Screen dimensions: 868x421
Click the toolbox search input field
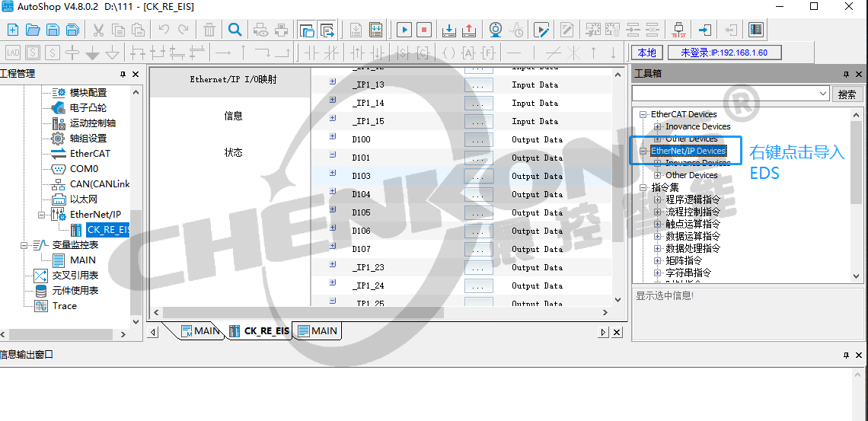click(725, 94)
